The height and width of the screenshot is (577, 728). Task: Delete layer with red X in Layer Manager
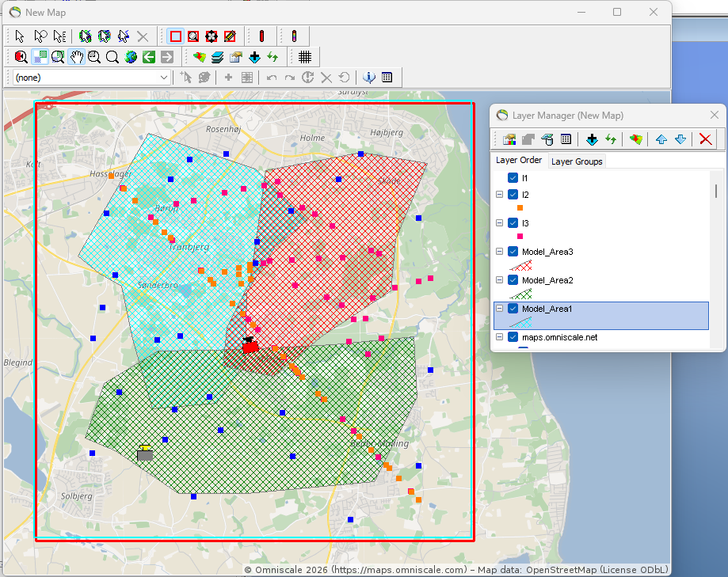[705, 139]
